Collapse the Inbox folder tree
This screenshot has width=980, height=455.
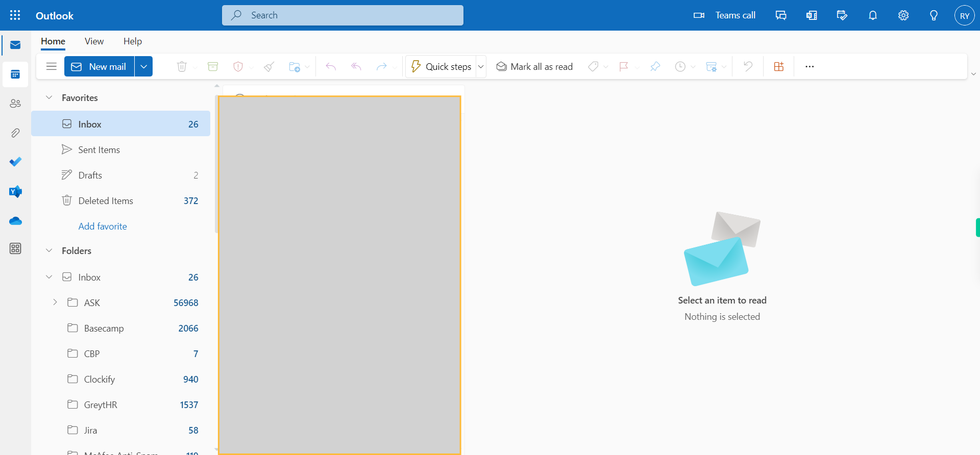(x=49, y=277)
